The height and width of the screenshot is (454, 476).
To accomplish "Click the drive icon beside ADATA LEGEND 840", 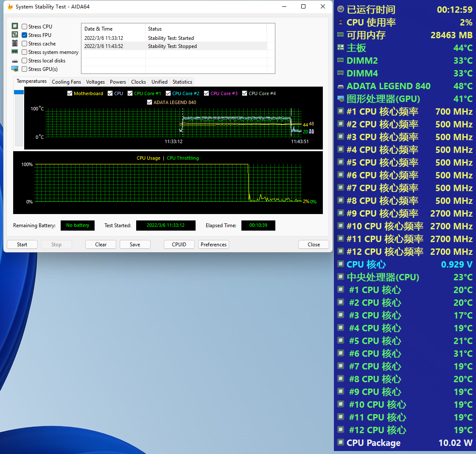I will [x=341, y=87].
